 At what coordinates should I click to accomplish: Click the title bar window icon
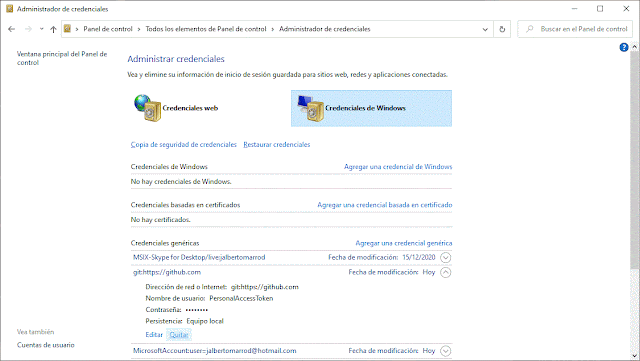click(9, 9)
